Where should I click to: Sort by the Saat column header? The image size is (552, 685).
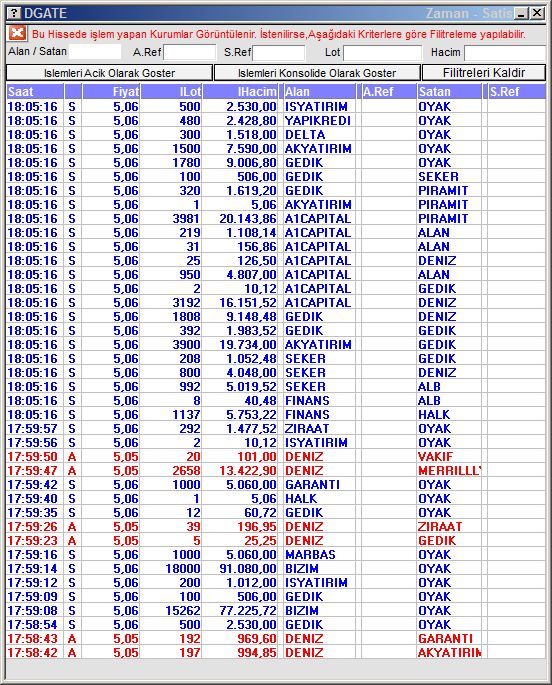tap(35, 92)
